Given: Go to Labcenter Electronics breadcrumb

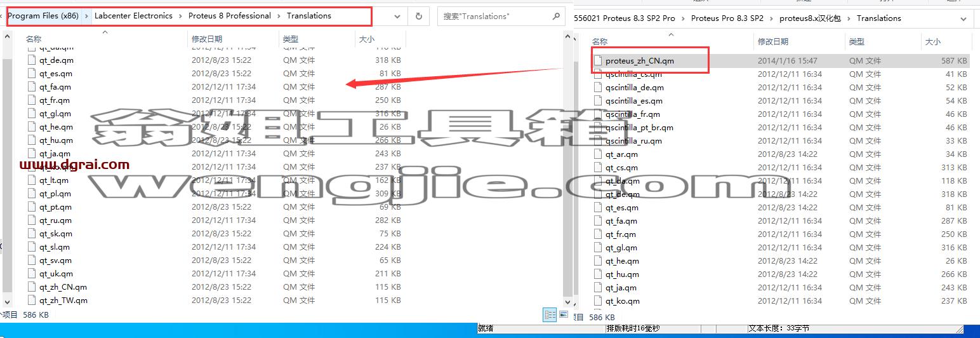Looking at the screenshot, I should tap(133, 16).
